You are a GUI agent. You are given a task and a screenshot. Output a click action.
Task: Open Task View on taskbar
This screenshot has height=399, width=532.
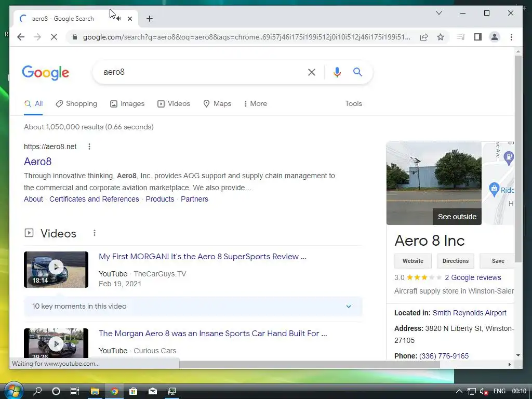pos(75,391)
